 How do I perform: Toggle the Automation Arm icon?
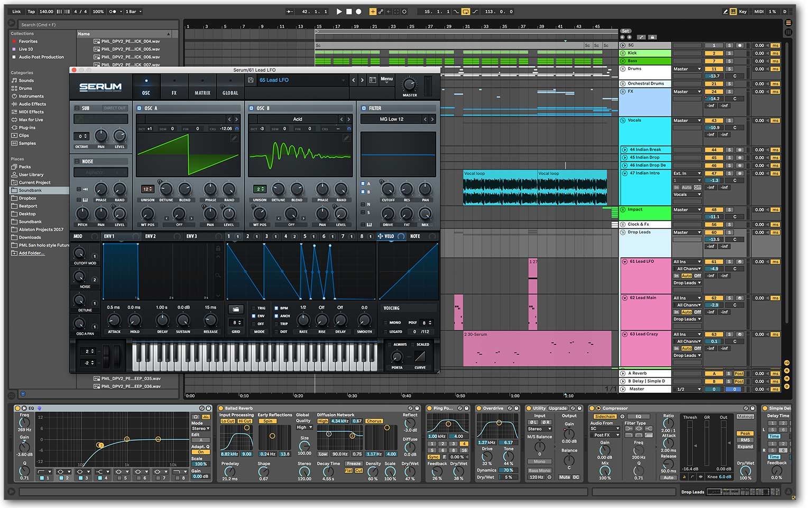[x=381, y=11]
